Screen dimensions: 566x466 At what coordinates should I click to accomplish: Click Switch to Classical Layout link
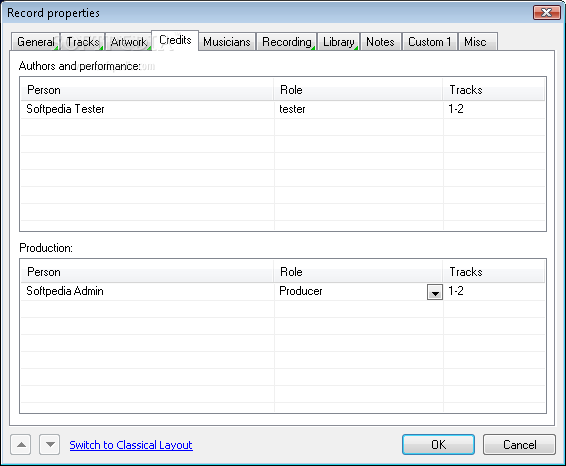(x=131, y=445)
